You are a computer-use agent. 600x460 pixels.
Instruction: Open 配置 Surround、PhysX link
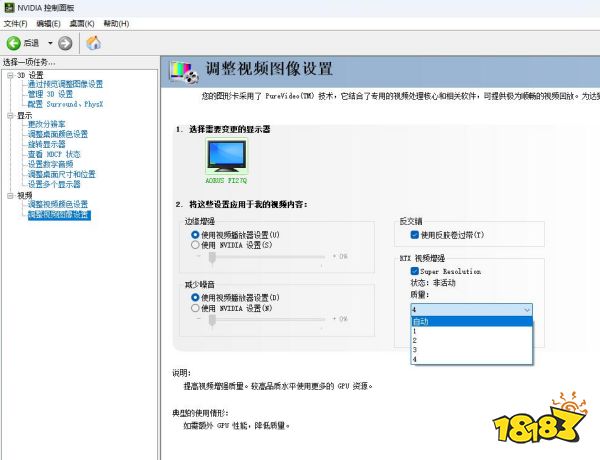tap(65, 104)
